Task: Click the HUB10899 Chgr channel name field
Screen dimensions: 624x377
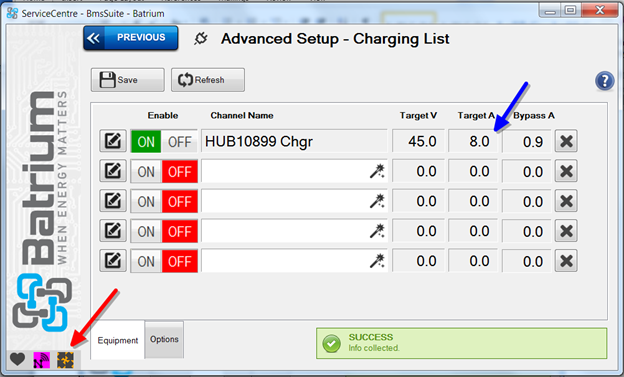Action: tap(294, 141)
